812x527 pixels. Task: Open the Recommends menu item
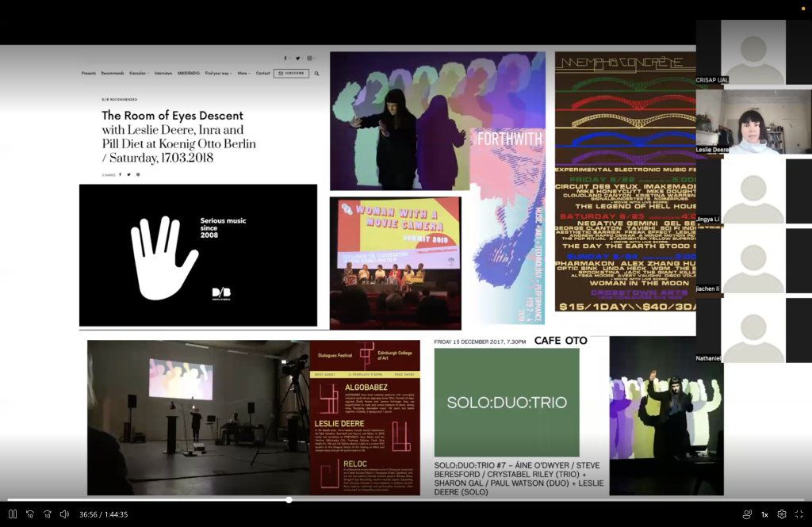(x=113, y=74)
